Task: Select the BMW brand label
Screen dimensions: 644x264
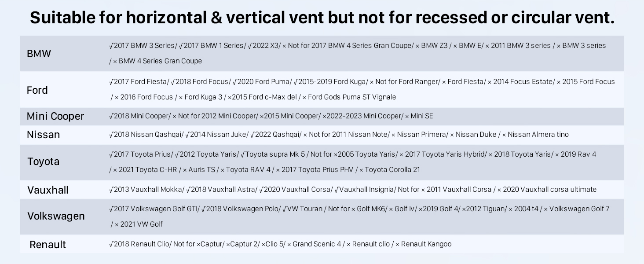Action: (x=39, y=54)
